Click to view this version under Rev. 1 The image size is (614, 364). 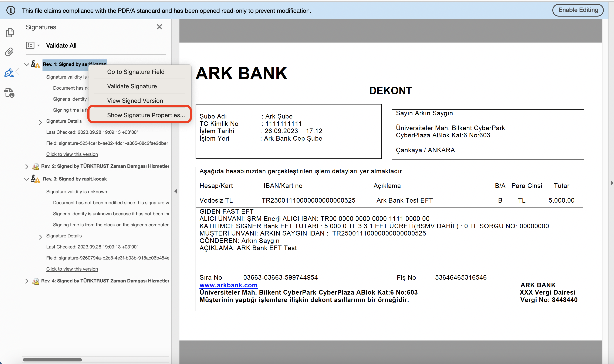(x=72, y=154)
